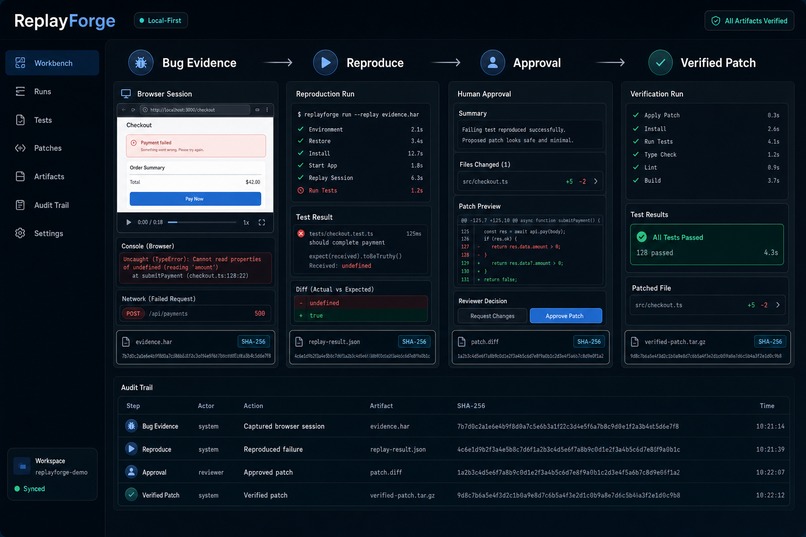Click evidence.har in Audit Trail table
Viewport: 806px width, 537px height.
(x=390, y=427)
